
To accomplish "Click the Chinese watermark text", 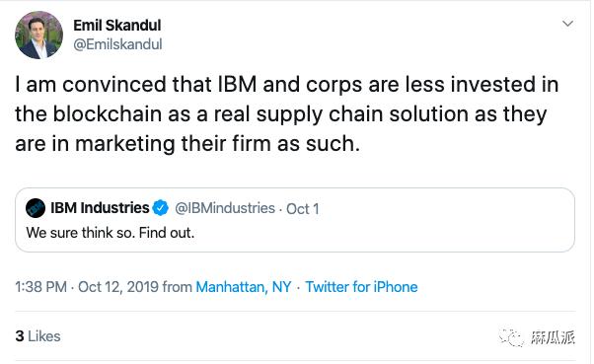I will tap(553, 337).
